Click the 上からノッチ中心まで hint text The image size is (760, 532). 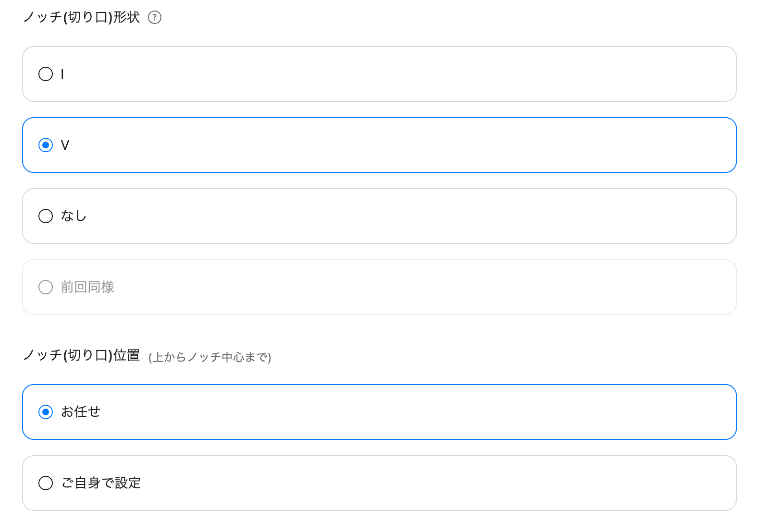point(210,358)
